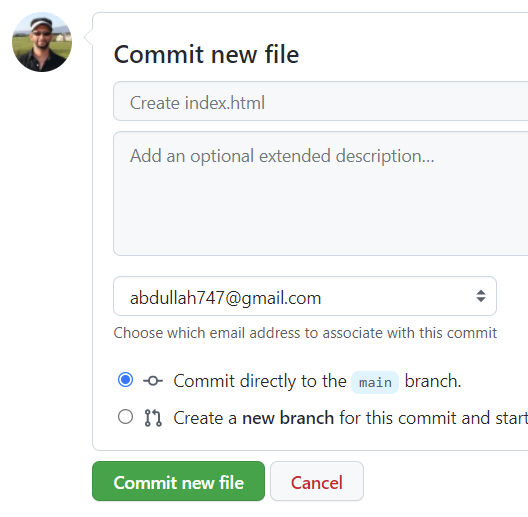Select the "Commit directly to the main branch" radio
Viewport: 528px width, 517px height.
coord(125,380)
